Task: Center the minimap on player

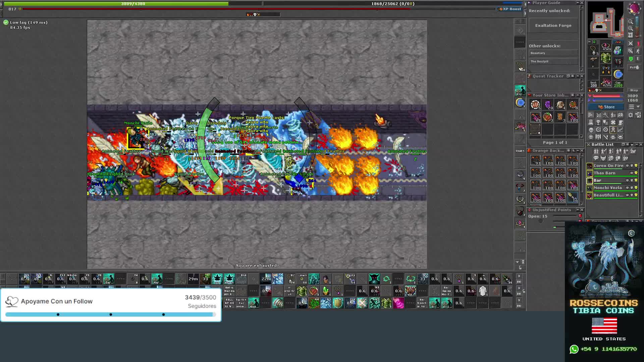Action: pyautogui.click(x=631, y=35)
